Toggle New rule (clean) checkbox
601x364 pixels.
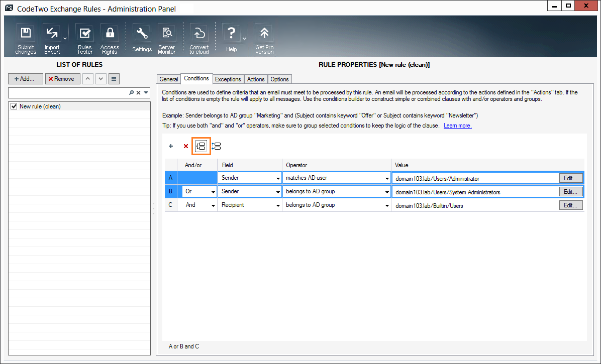coord(14,106)
